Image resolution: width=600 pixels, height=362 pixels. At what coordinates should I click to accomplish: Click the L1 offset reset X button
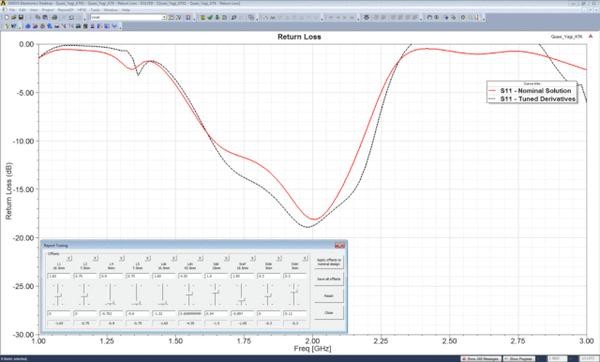(69, 259)
